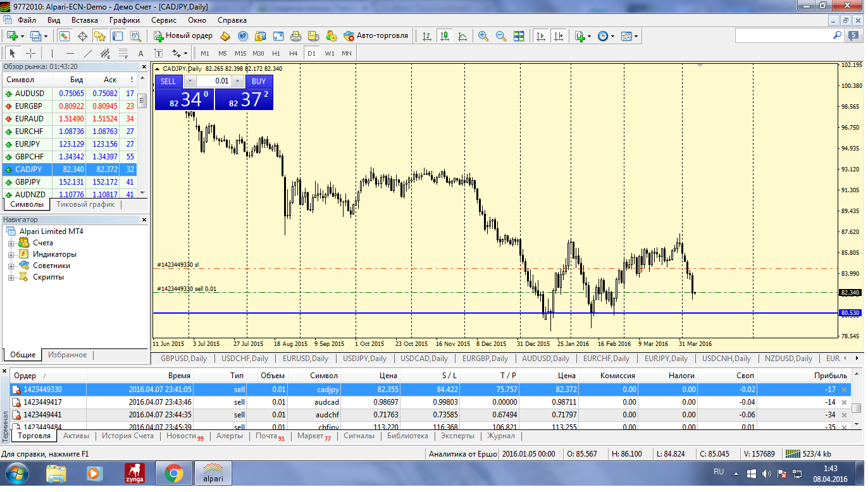Image resolution: width=868 pixels, height=492 pixels.
Task: Zoom in on the chart
Action: 483,36
